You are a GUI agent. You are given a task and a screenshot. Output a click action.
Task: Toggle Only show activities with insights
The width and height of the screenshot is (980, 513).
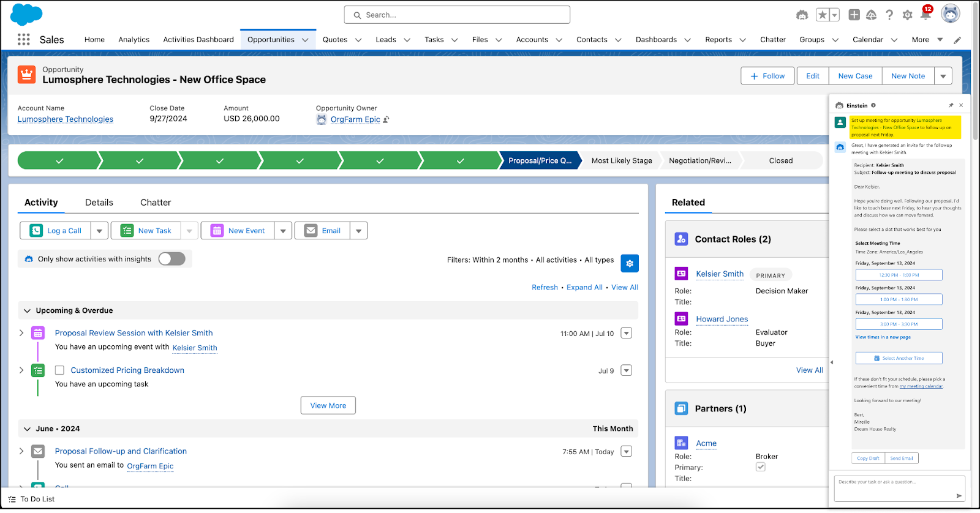[171, 259]
